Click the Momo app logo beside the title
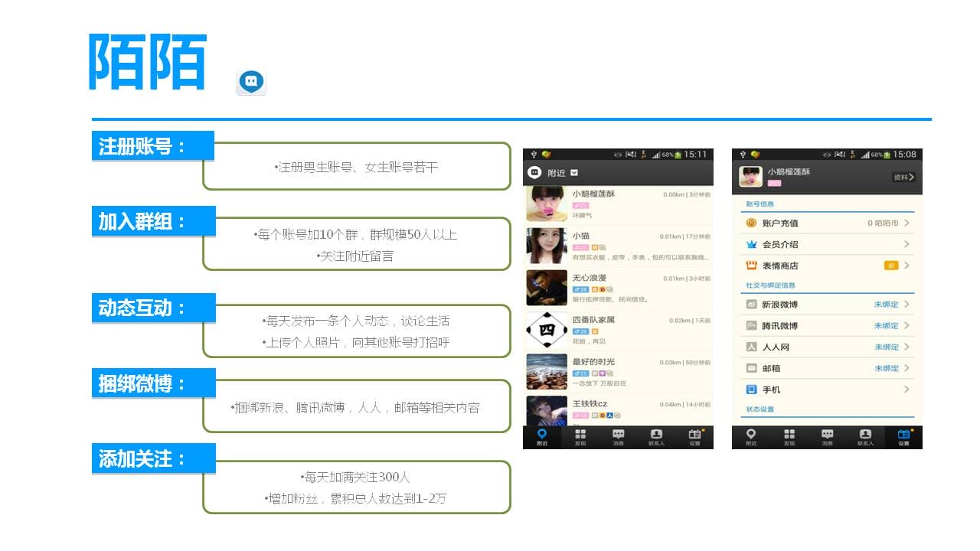The image size is (980, 551). 251,81
